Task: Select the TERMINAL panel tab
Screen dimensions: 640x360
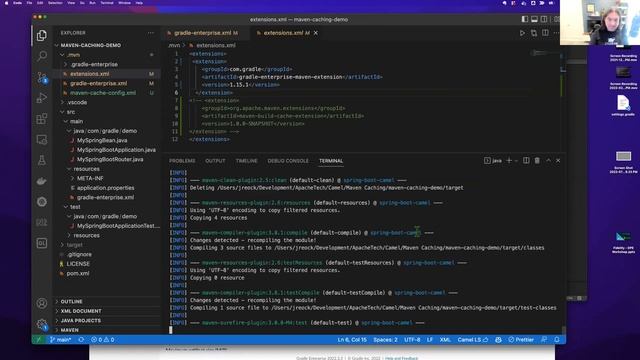Action: click(331, 161)
